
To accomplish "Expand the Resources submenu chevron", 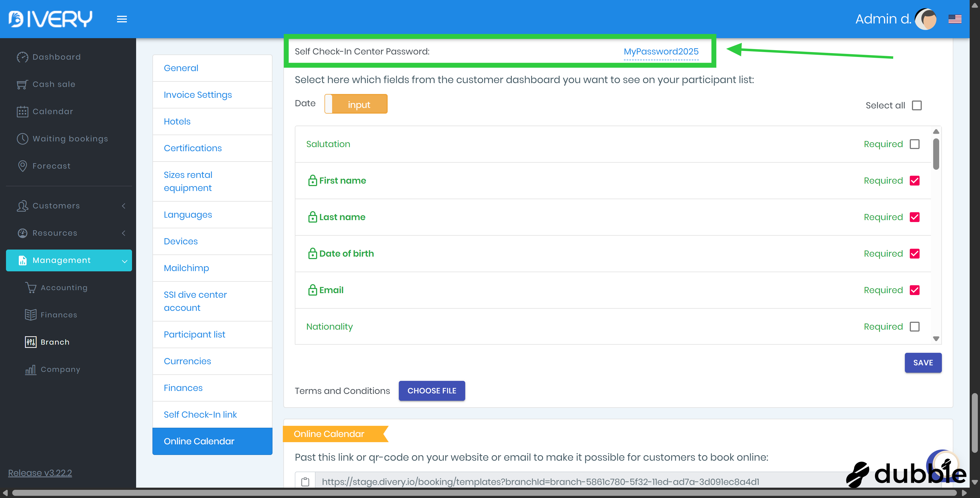I will point(124,233).
